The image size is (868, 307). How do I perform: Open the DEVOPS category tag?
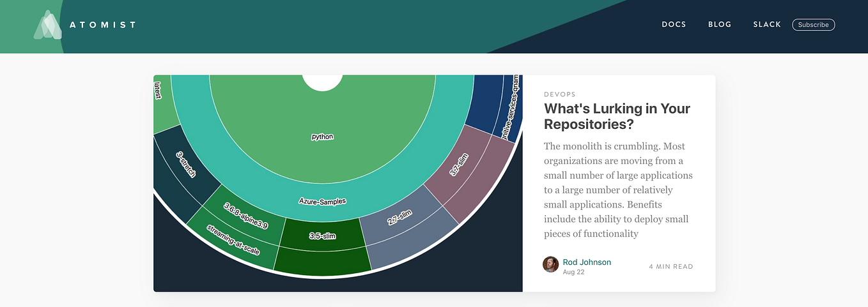coord(559,94)
